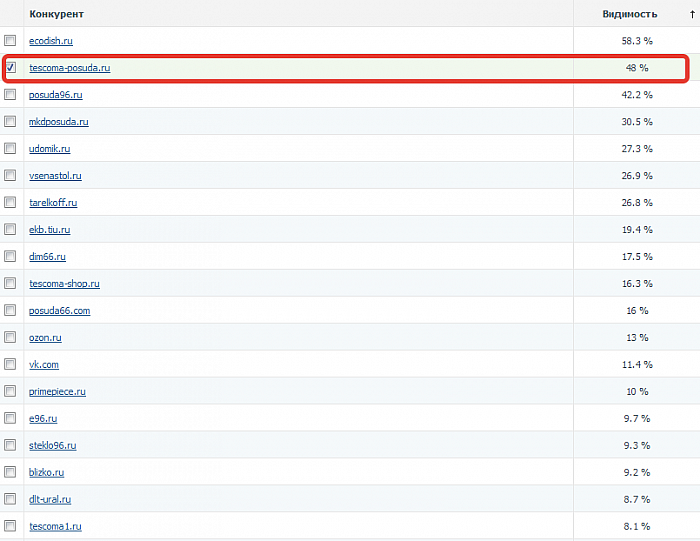The width and height of the screenshot is (700, 541).
Task: Select the 26.9 % visibility cell
Action: tap(637, 176)
